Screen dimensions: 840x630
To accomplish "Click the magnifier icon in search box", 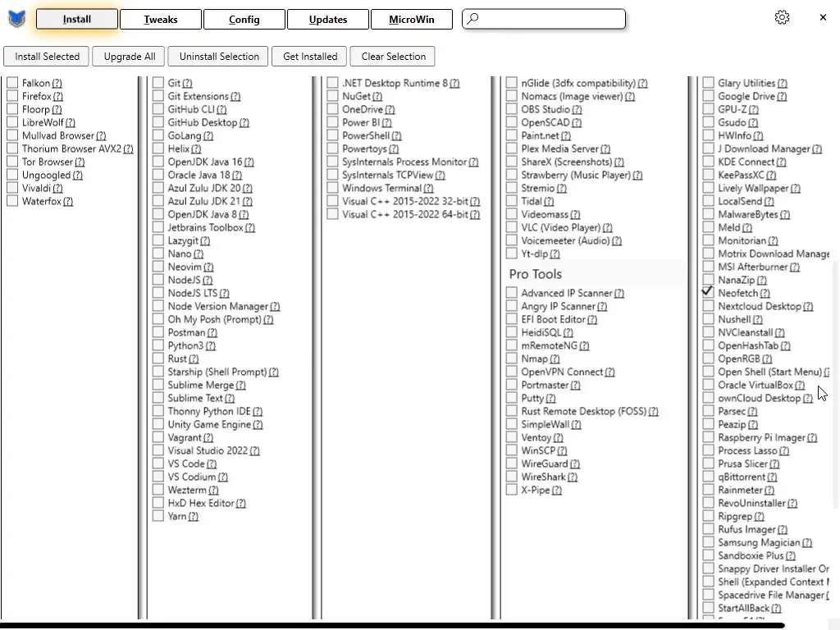I will tap(472, 19).
